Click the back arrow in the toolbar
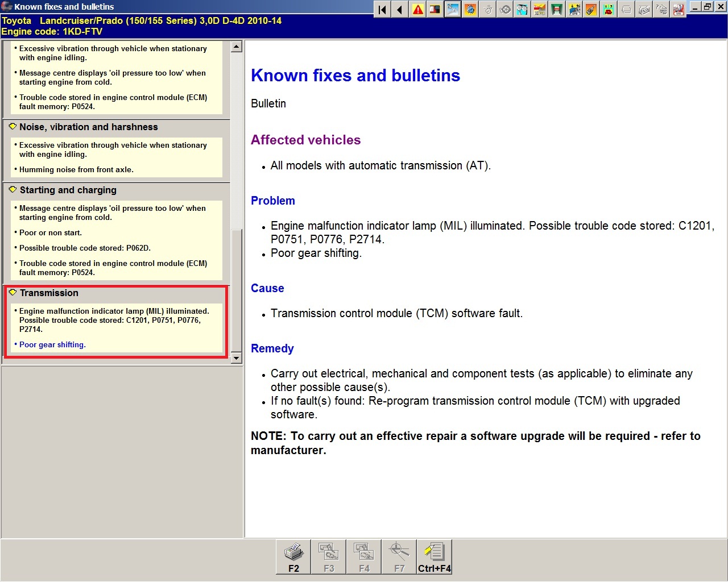Viewport: 728px width, 582px height. 400,10
